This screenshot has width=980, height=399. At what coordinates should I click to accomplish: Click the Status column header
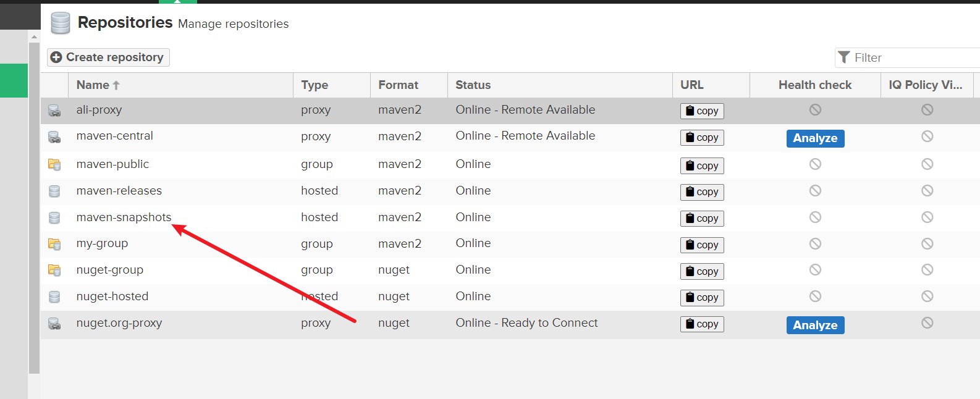(x=473, y=85)
